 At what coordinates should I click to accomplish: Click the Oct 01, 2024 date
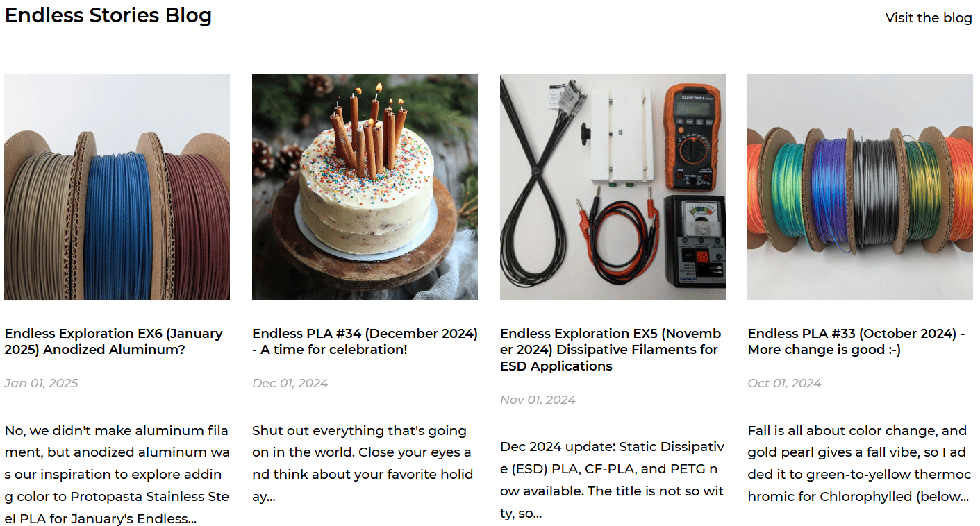coord(785,383)
